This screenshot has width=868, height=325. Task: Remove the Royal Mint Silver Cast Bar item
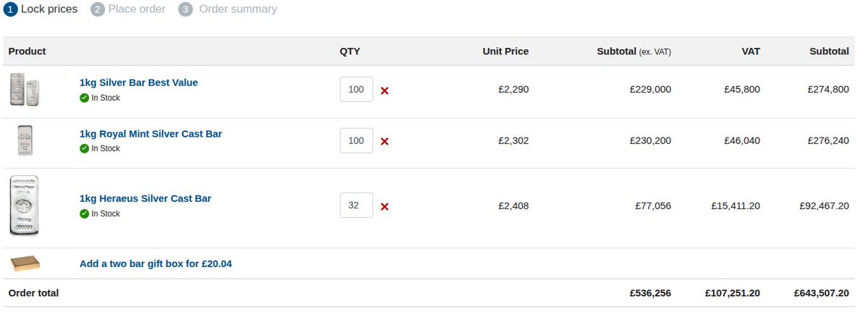[385, 141]
